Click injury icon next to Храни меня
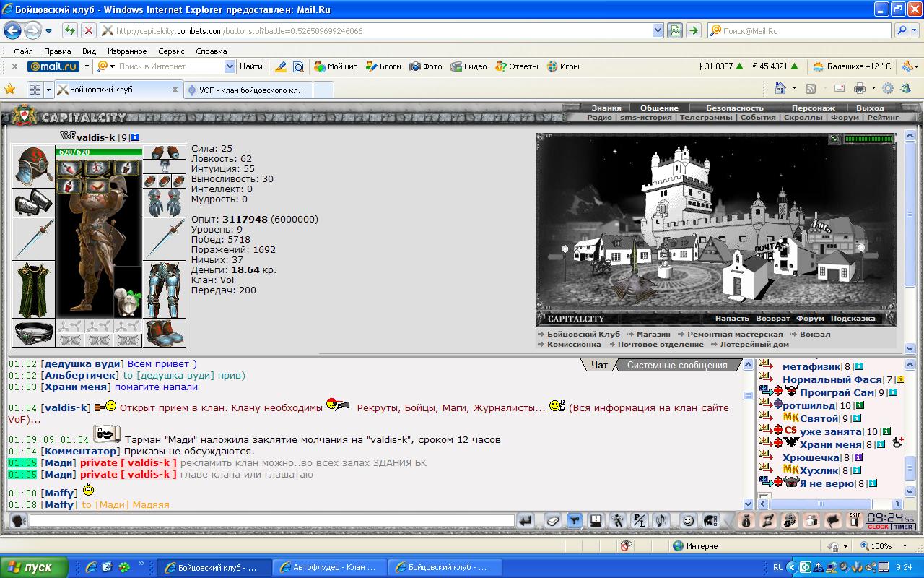924x578 pixels. 897,442
